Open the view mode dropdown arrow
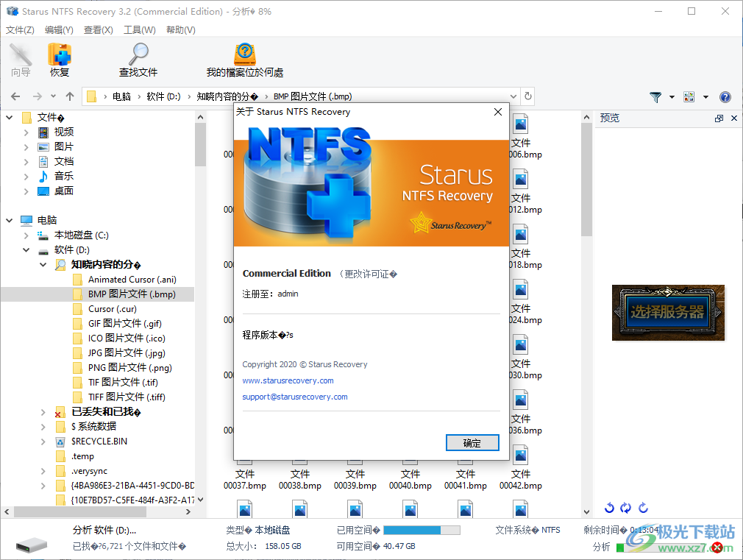This screenshot has width=743, height=560. click(705, 97)
